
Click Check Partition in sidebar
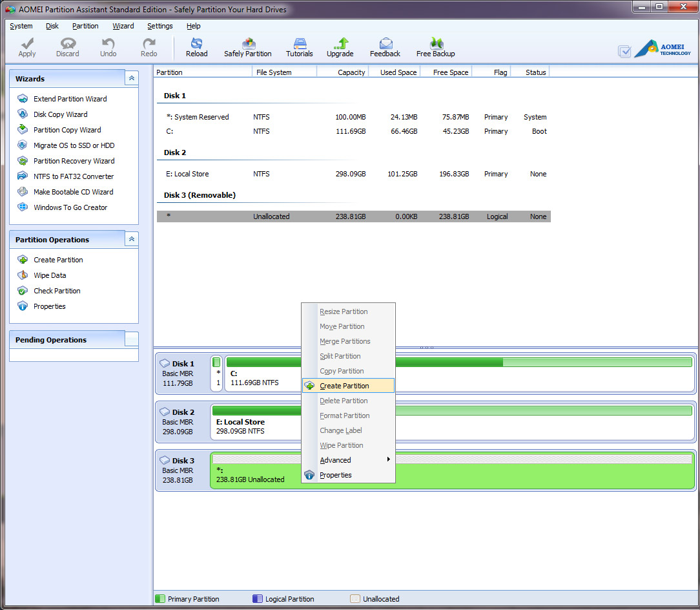click(x=57, y=291)
